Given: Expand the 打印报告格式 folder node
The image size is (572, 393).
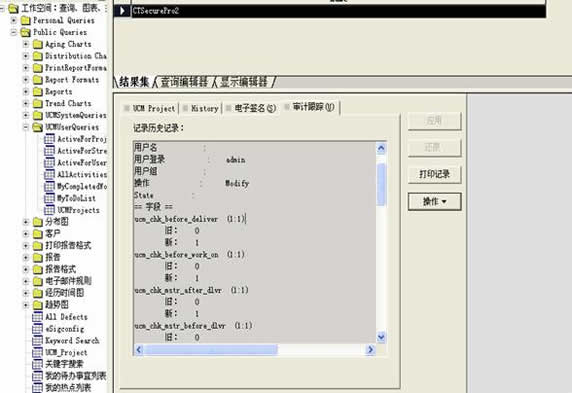Looking at the screenshot, I should pos(26,245).
